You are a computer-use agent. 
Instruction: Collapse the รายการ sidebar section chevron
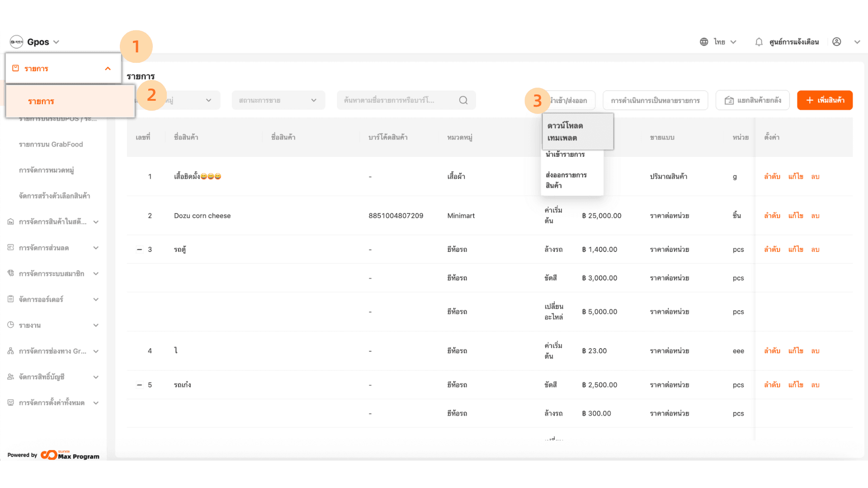point(108,69)
